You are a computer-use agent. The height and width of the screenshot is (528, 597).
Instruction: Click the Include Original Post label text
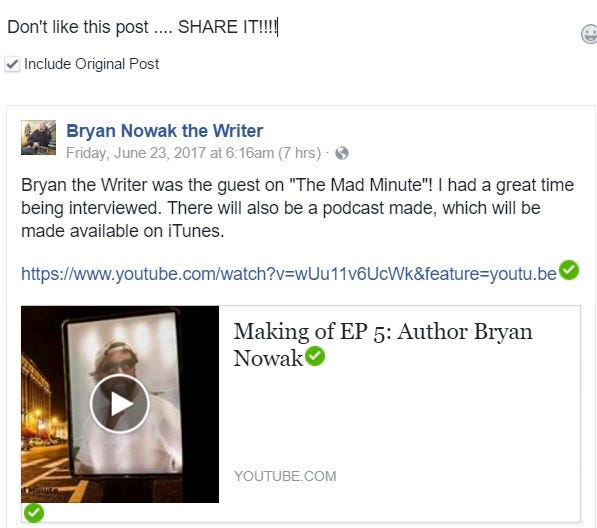[91, 64]
